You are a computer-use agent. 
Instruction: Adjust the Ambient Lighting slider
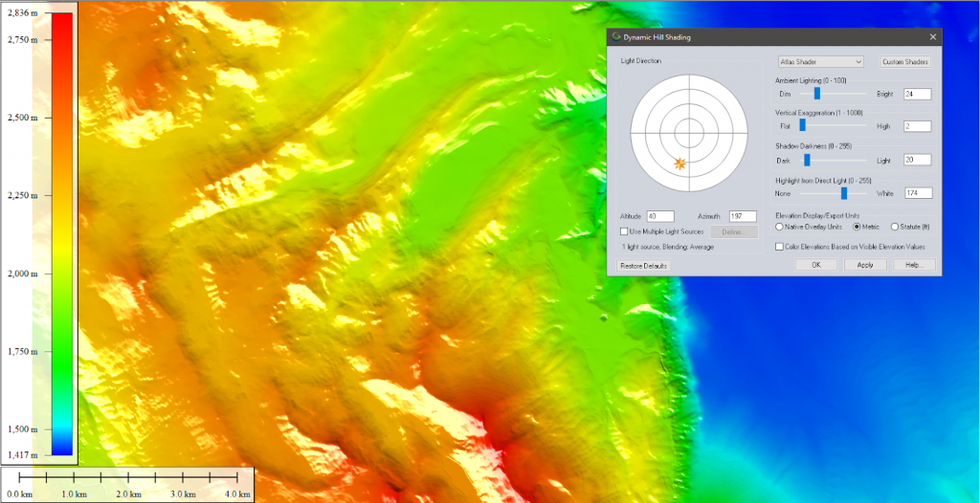[x=817, y=94]
